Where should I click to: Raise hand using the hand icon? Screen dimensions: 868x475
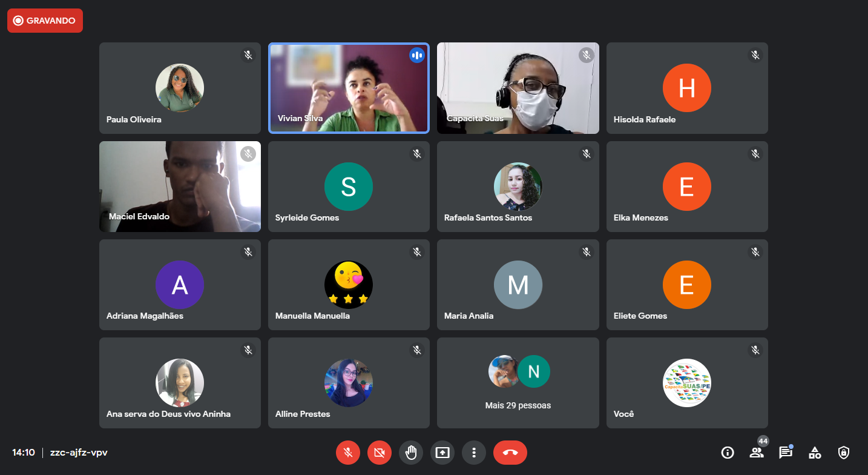tap(411, 453)
